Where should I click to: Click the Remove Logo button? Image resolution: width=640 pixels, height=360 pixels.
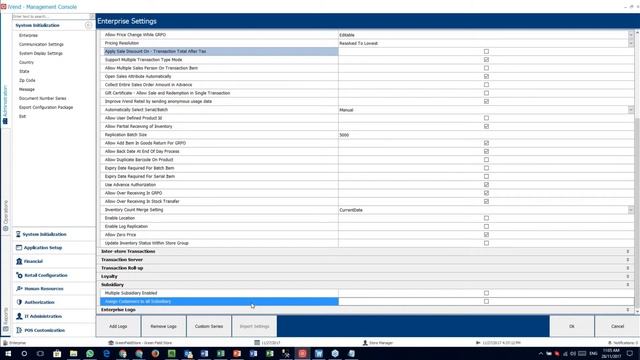tap(163, 326)
